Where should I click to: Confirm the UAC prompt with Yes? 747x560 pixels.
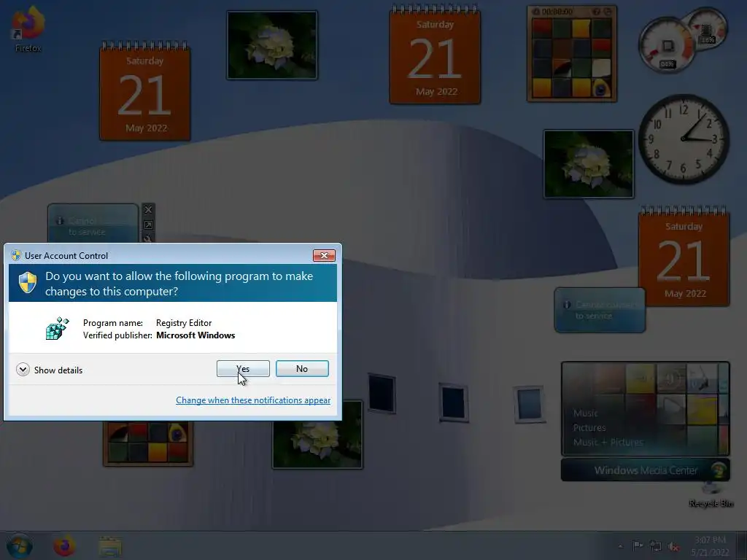click(x=243, y=368)
